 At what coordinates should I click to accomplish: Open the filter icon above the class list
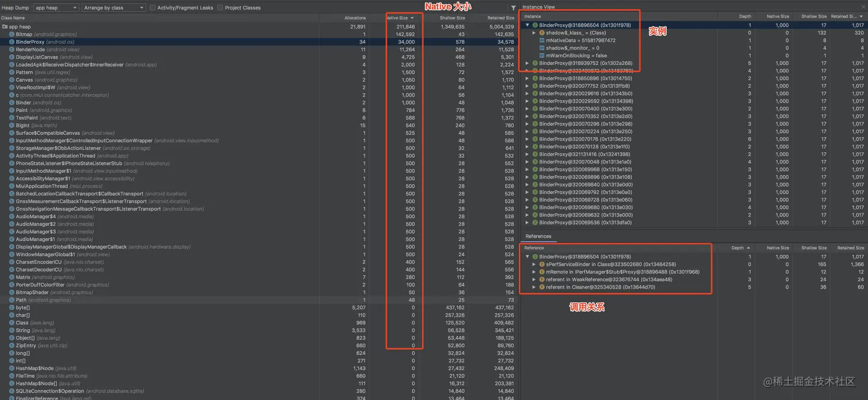pyautogui.click(x=513, y=8)
